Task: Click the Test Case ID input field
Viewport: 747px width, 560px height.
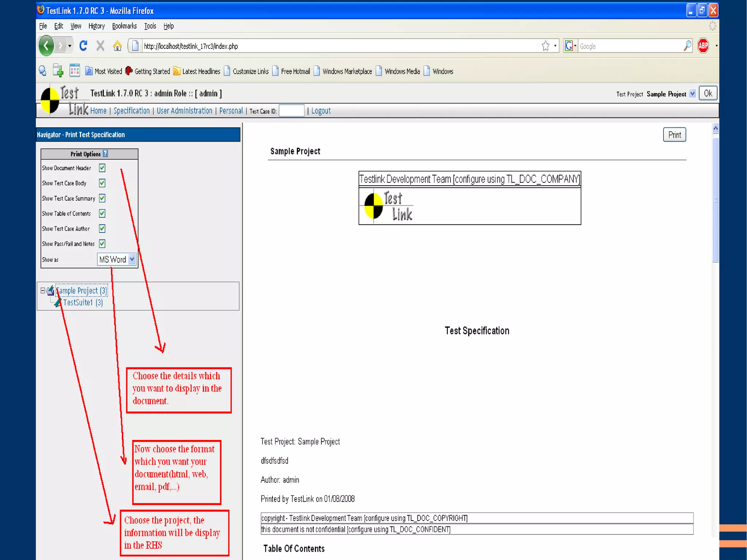Action: point(291,111)
